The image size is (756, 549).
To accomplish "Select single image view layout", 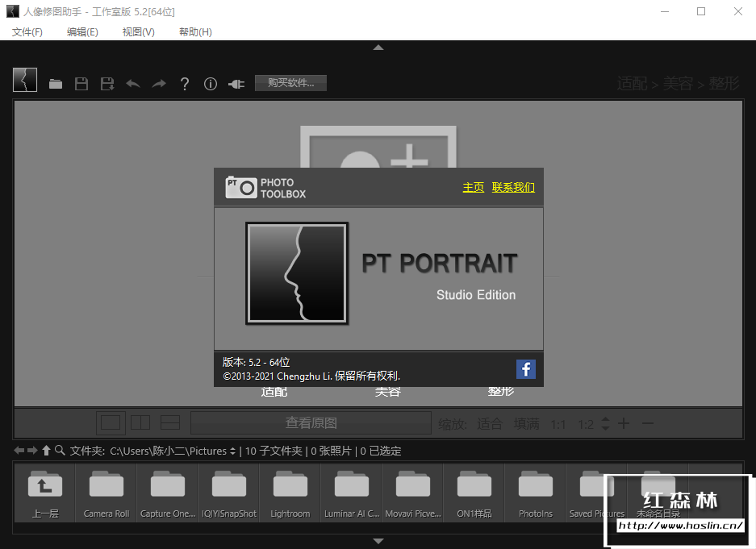I will (111, 422).
